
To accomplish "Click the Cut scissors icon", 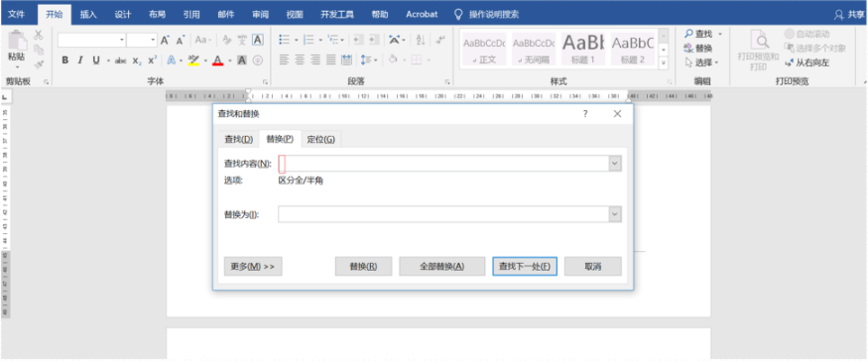I will 39,35.
